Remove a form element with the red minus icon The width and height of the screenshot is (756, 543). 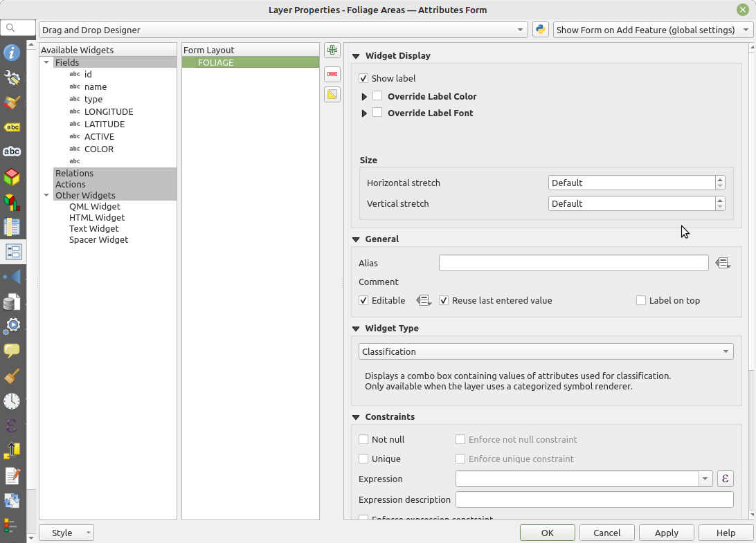(x=332, y=74)
